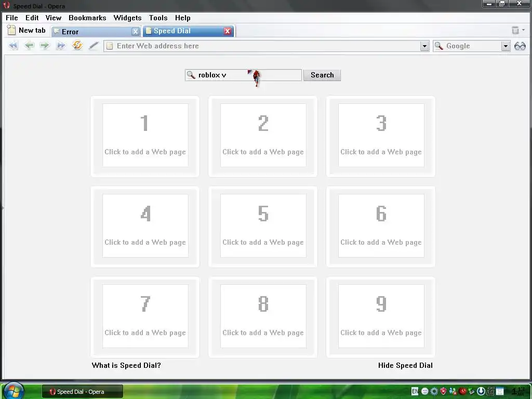
Task: Expand the closed tabs menu arrow
Action: click(x=523, y=30)
